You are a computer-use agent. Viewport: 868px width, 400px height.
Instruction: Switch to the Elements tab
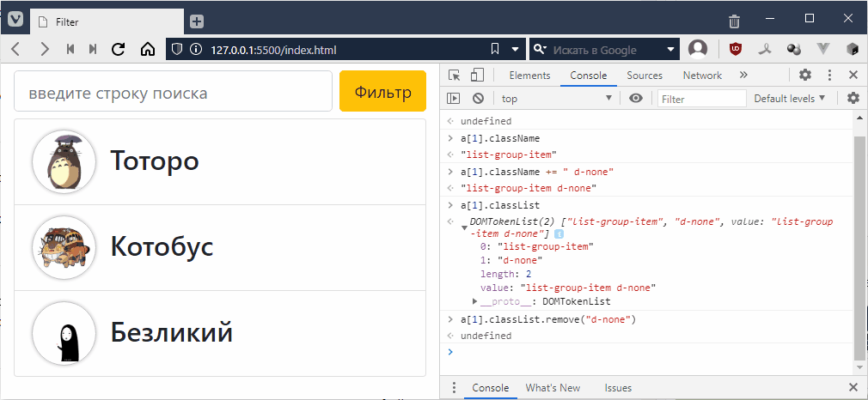point(529,76)
